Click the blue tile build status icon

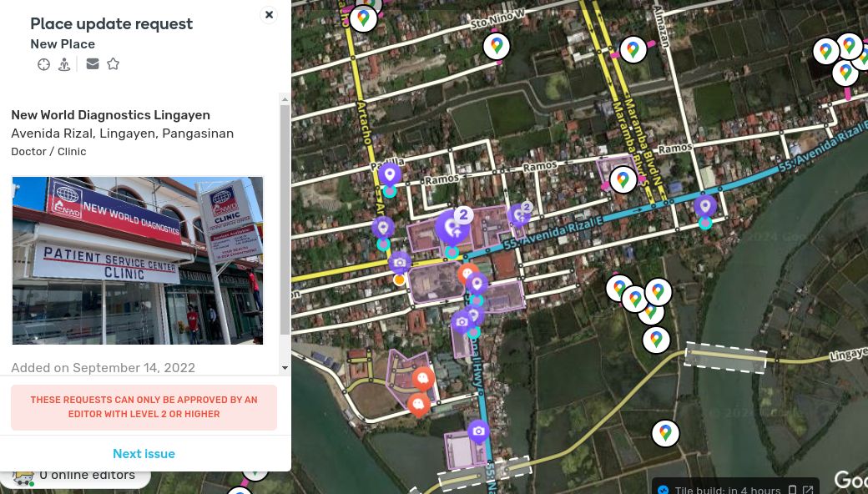[x=663, y=489]
